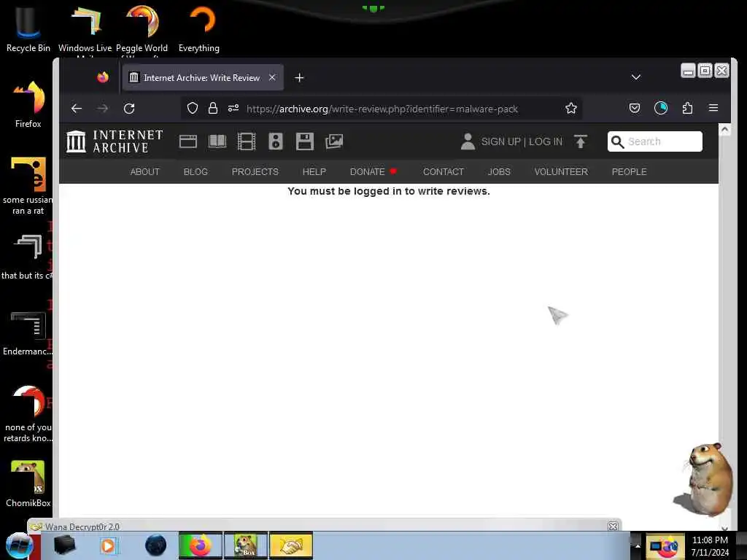Open the PROJECTS menu item
The image size is (747, 560).
tap(255, 172)
